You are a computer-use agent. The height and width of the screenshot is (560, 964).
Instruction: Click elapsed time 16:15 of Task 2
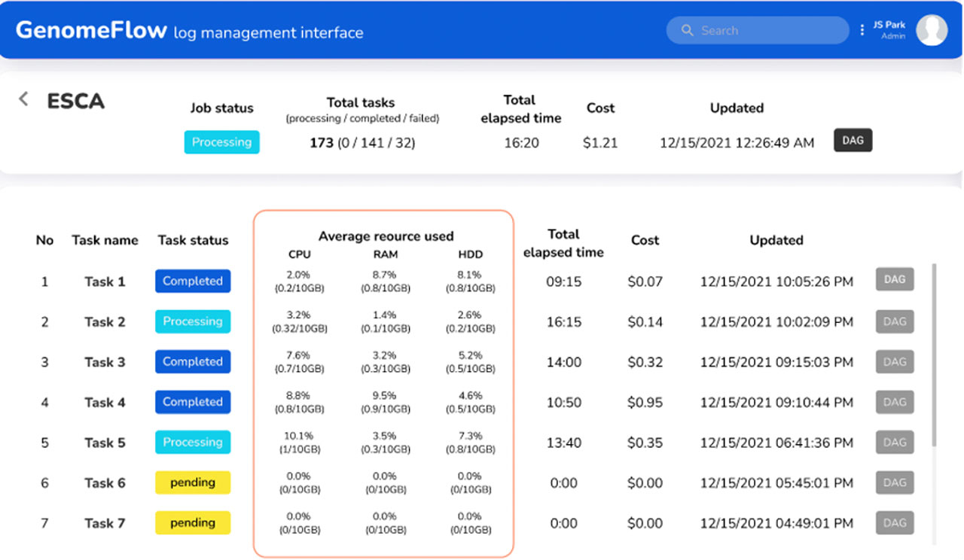coord(563,321)
